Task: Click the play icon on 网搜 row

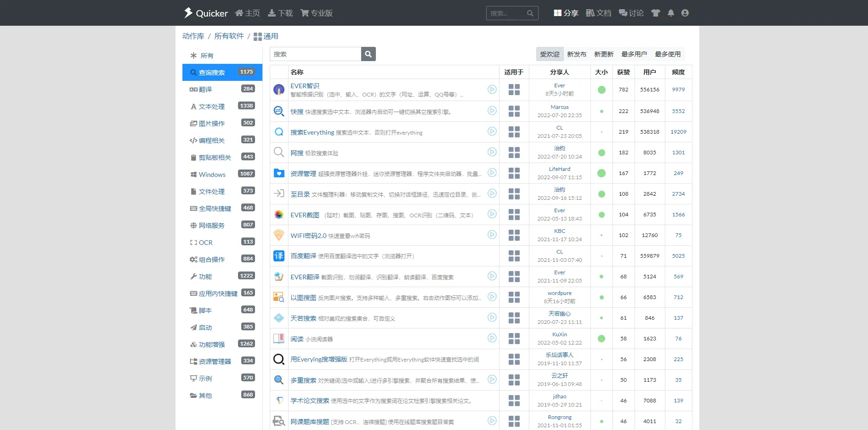Action: pos(492,152)
